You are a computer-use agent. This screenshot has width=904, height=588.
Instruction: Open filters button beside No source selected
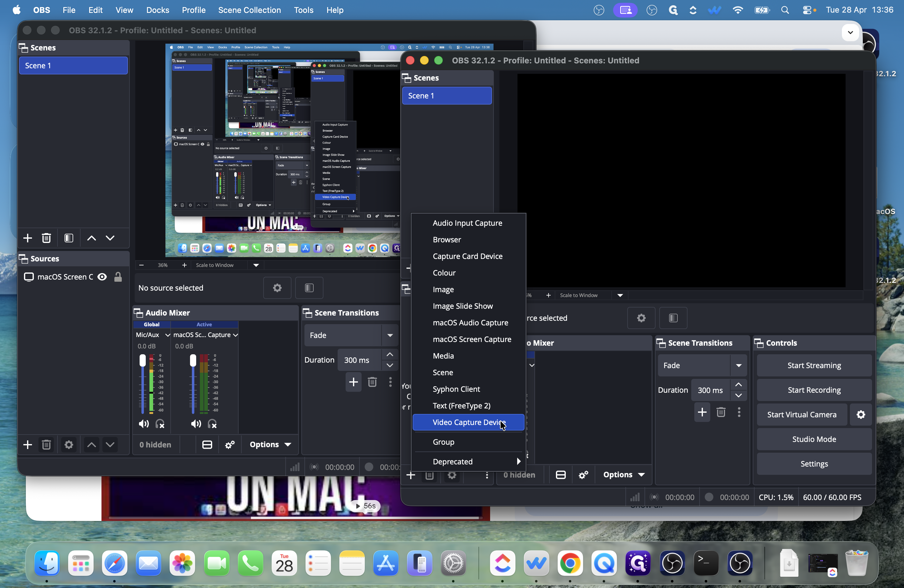click(309, 288)
